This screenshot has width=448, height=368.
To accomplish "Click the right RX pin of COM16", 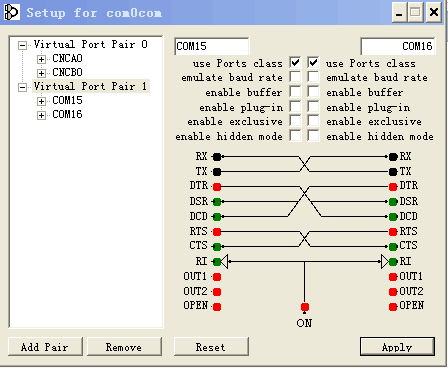I will [x=393, y=156].
